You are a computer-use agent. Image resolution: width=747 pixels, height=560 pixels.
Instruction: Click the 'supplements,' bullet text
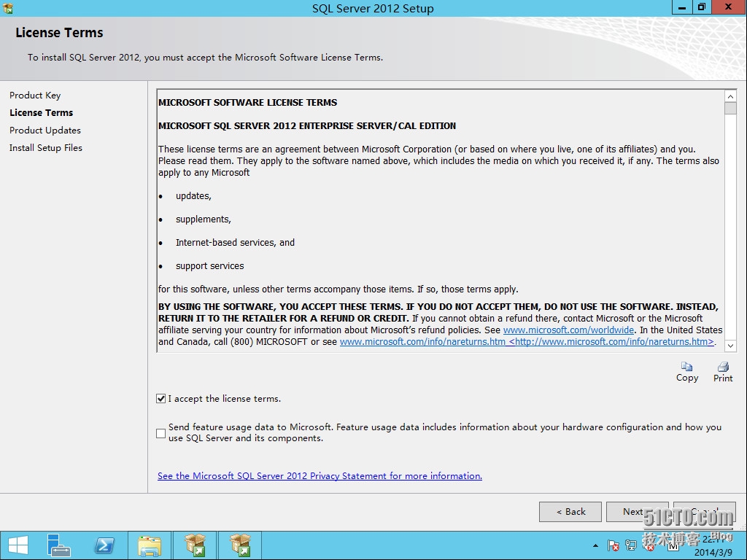(204, 219)
